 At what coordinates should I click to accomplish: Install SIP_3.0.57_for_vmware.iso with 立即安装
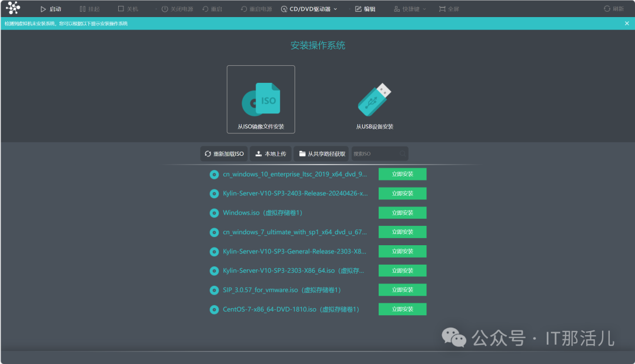click(x=403, y=290)
